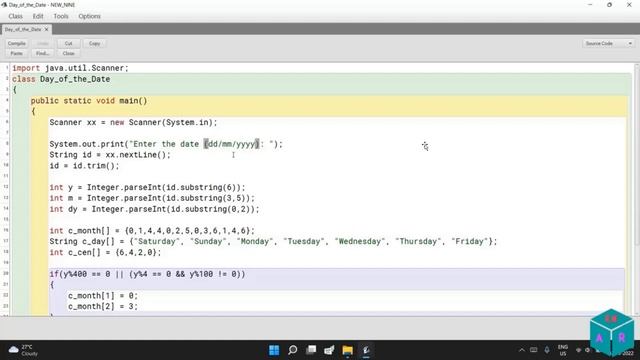The image size is (640, 360).
Task: Open the Options menu
Action: tap(89, 16)
